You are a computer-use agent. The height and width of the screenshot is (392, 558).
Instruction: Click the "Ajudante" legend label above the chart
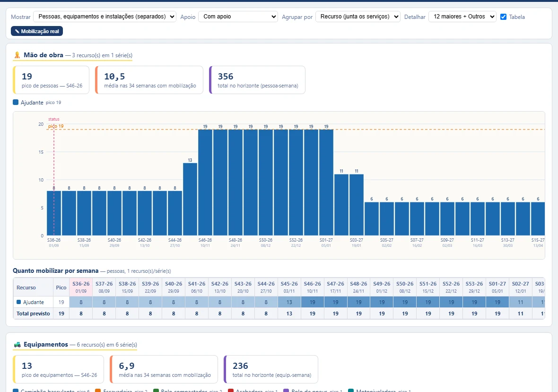(32, 103)
